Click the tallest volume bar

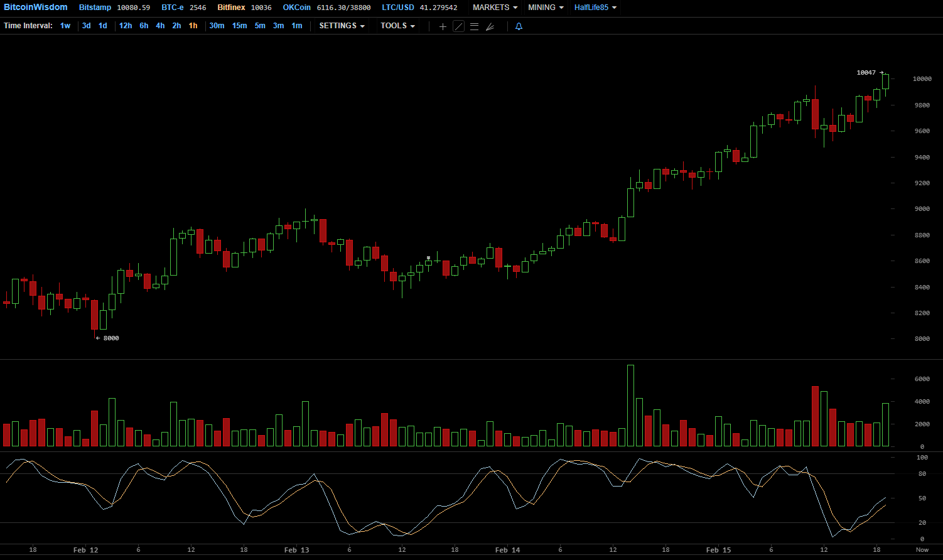[630, 406]
